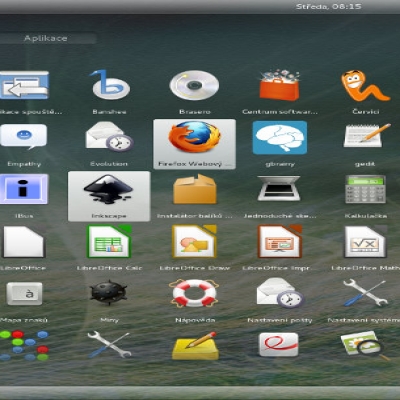400x400 pixels.
Task: Open the Banshee media player
Action: [110, 85]
